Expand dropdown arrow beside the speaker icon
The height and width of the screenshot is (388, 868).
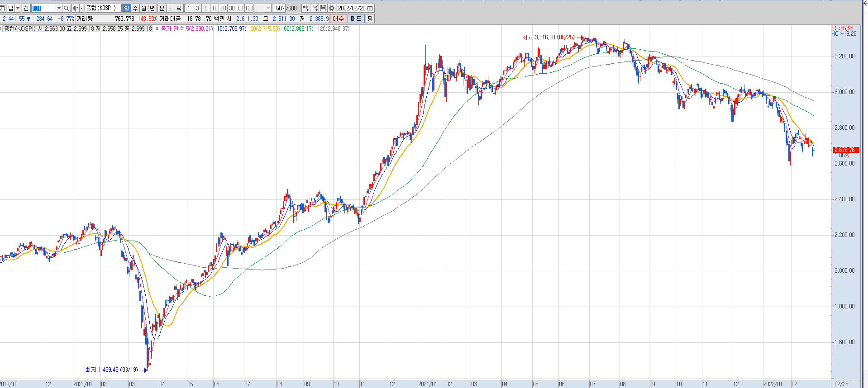(x=81, y=8)
